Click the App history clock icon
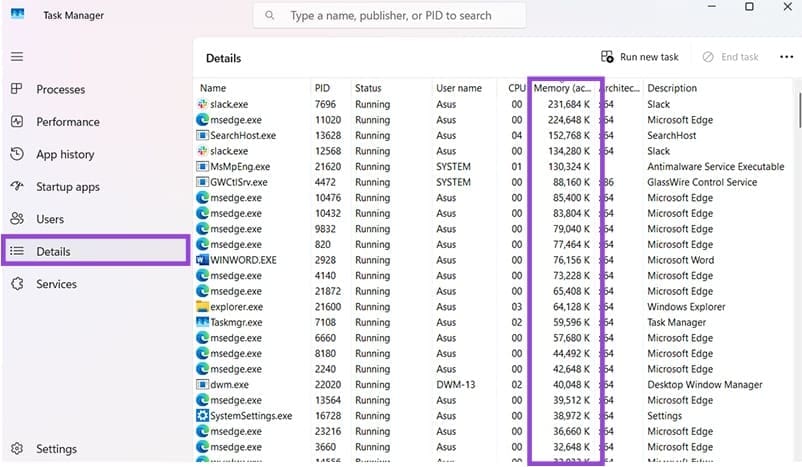 click(x=17, y=154)
